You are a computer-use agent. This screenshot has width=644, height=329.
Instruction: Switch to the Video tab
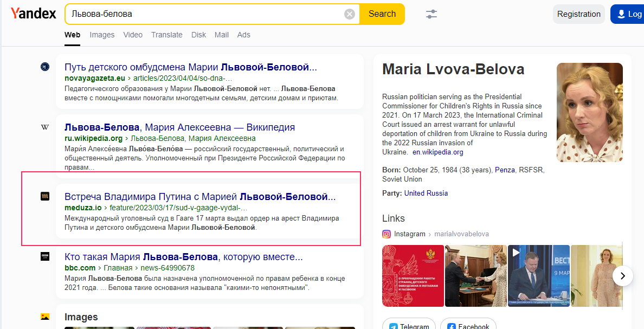tap(133, 35)
